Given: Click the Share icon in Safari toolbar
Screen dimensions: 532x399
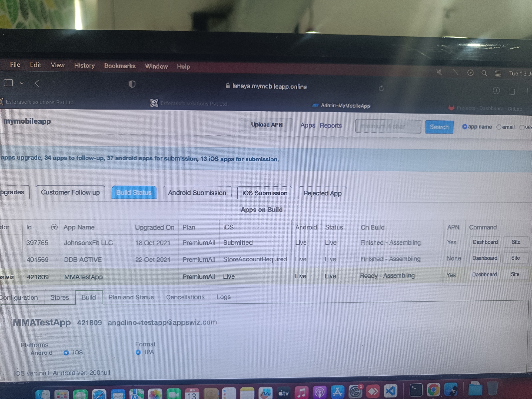Looking at the screenshot, I should (x=512, y=91).
